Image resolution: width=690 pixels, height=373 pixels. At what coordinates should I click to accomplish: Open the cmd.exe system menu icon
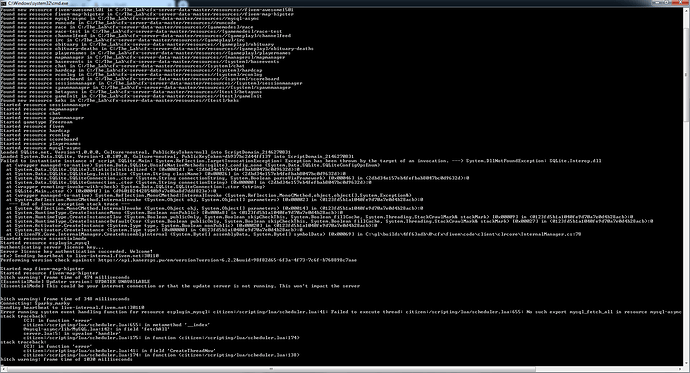4,3
